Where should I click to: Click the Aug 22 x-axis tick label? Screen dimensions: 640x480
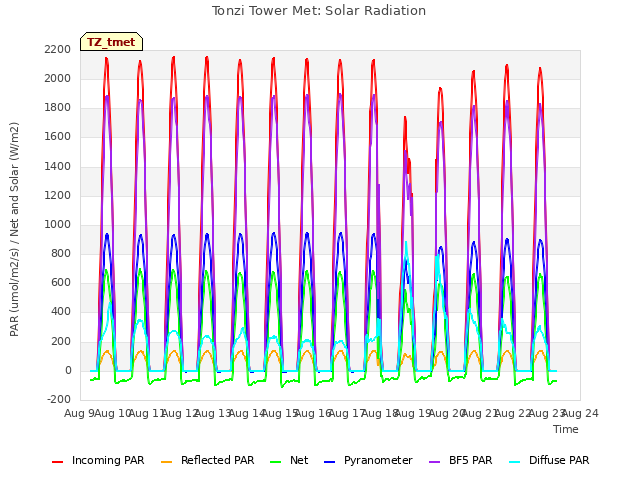pos(513,413)
